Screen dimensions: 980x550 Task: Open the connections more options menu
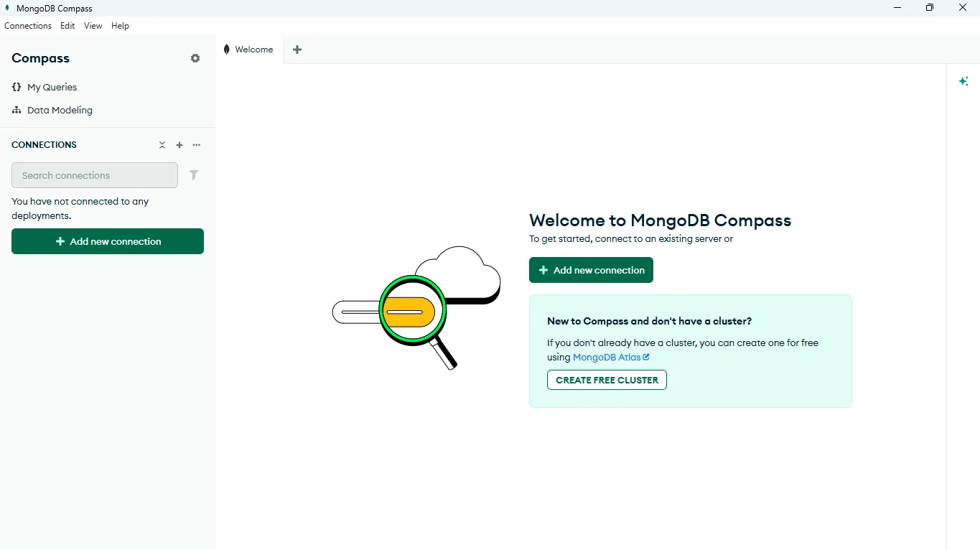tap(197, 145)
